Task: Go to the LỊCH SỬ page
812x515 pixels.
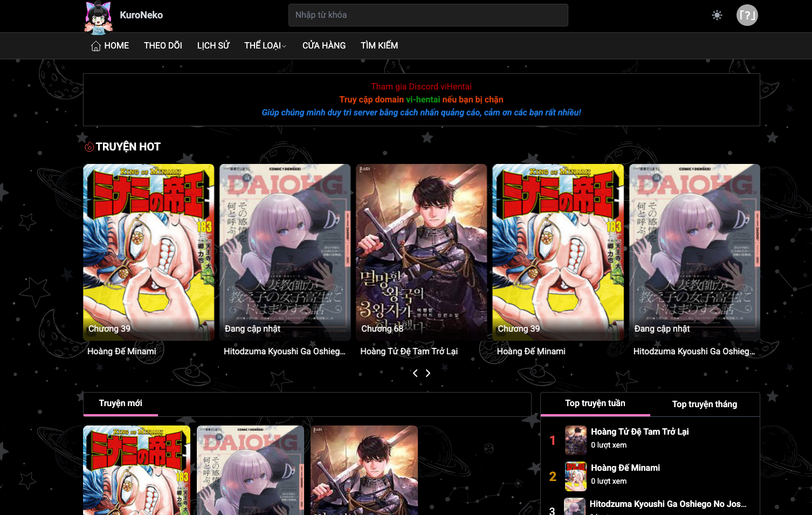Action: pyautogui.click(x=214, y=46)
